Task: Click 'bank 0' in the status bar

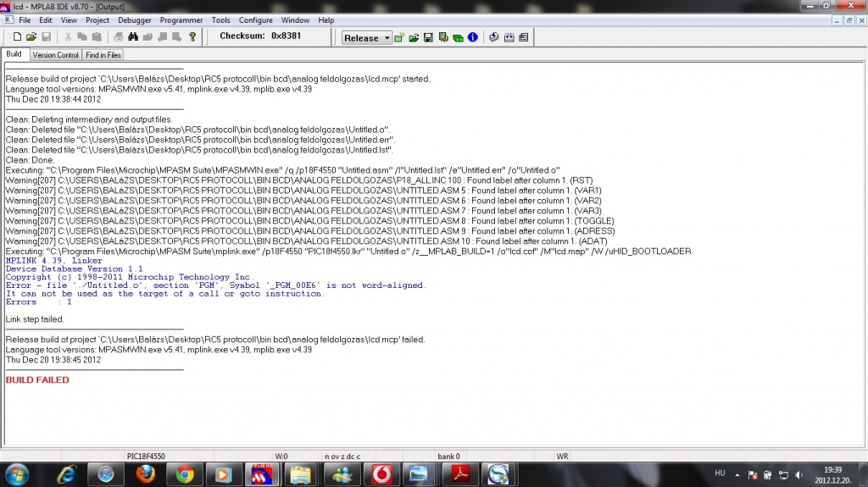Action: pos(448,456)
